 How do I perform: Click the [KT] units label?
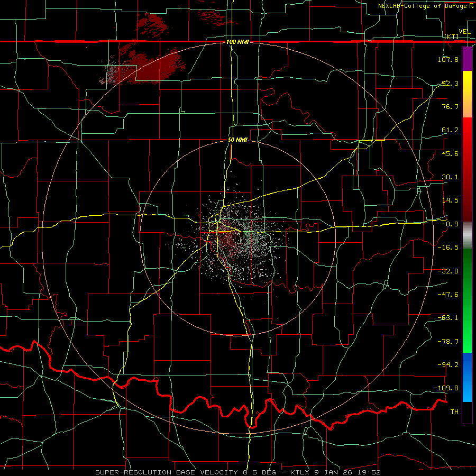click(x=452, y=36)
